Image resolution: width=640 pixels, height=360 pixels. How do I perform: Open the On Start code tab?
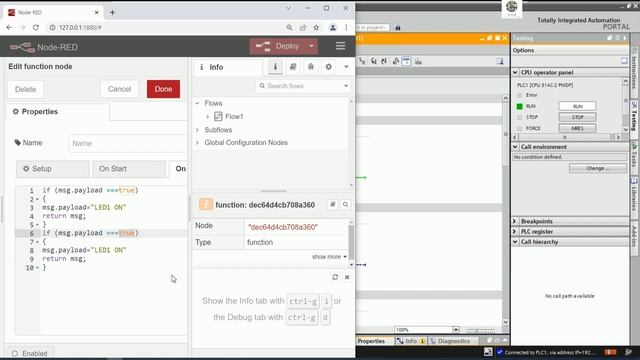point(129,169)
